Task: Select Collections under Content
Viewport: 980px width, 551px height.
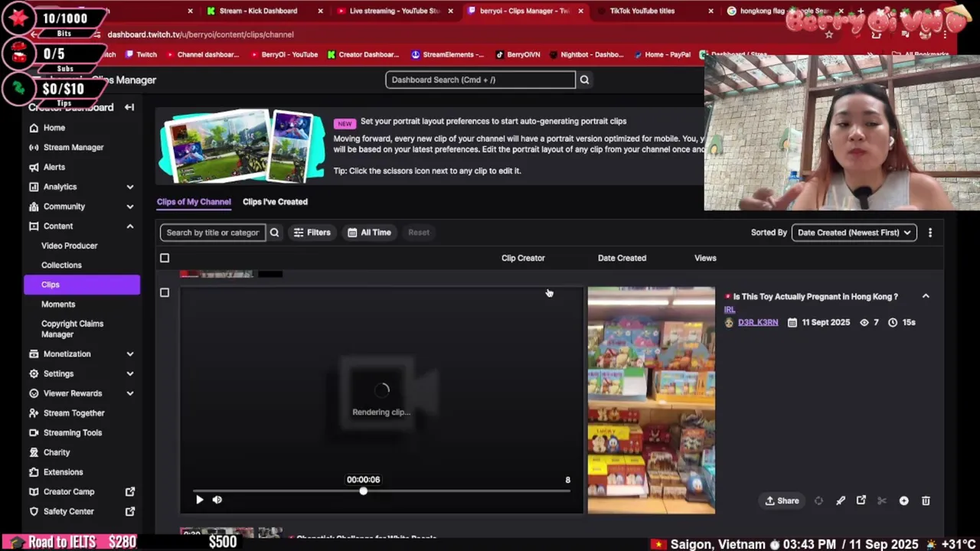Action: (61, 265)
